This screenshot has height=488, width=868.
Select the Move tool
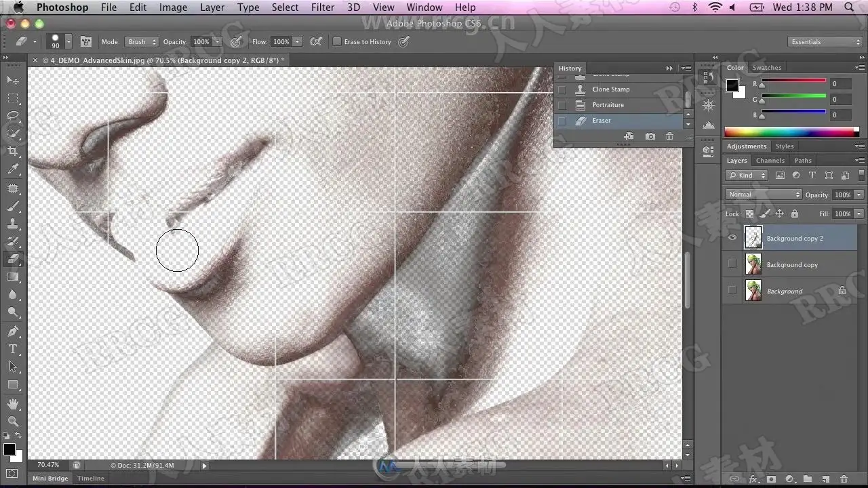click(13, 81)
